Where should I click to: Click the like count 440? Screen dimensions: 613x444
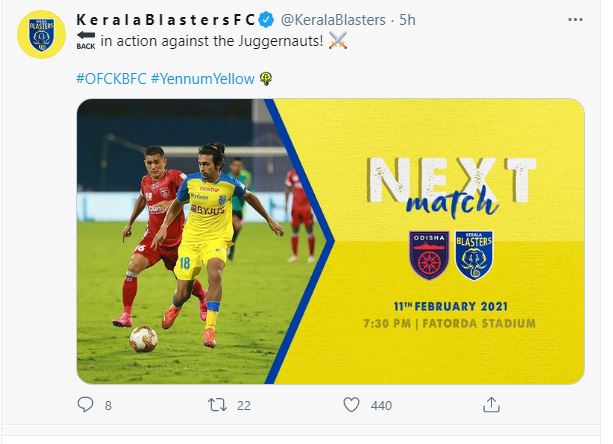coord(381,405)
